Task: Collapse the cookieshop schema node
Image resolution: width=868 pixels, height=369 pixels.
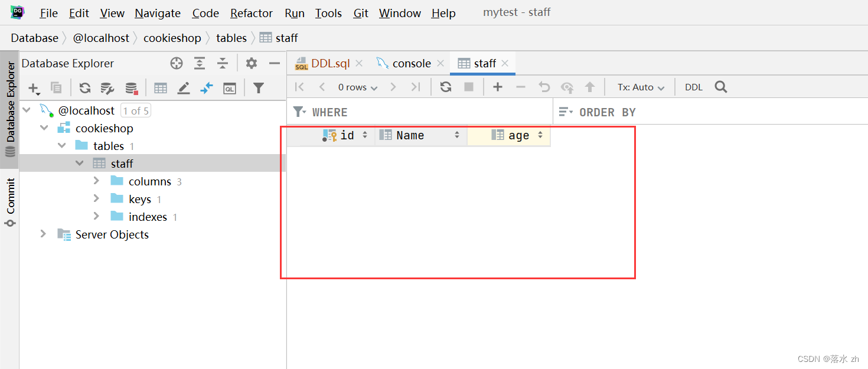Action: coord(44,128)
